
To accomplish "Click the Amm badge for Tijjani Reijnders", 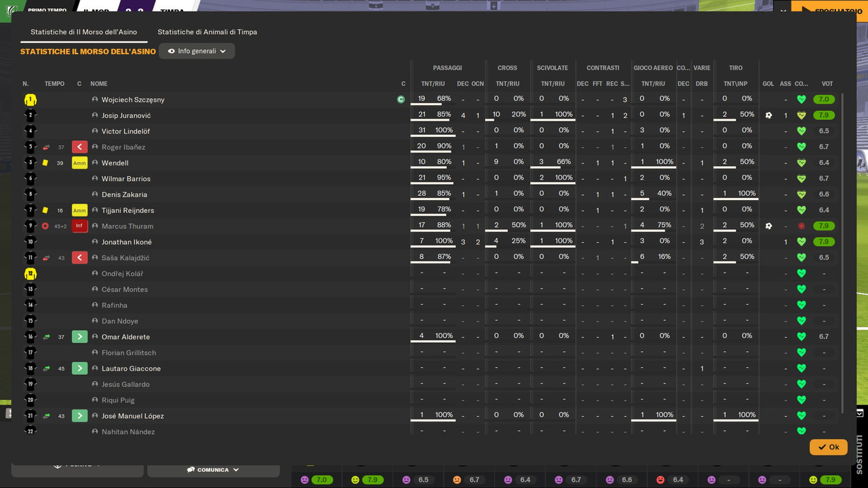I will click(x=79, y=210).
